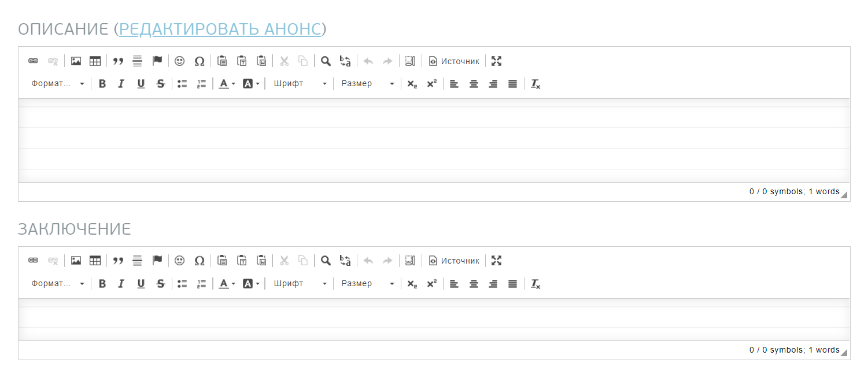Screen dimensions: 868x374
Task: Open the Размер dropdown in Описание editor
Action: tap(367, 84)
